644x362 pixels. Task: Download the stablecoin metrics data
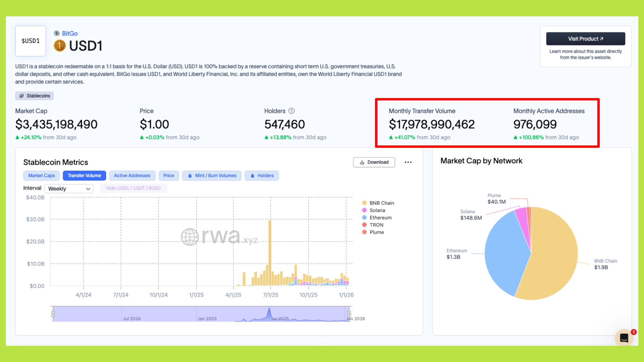click(374, 162)
